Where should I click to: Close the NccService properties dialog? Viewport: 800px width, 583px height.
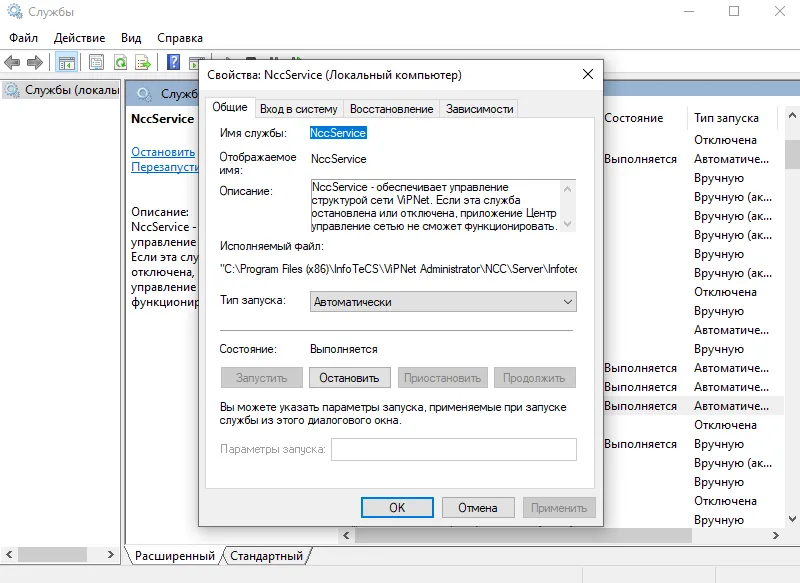(588, 74)
